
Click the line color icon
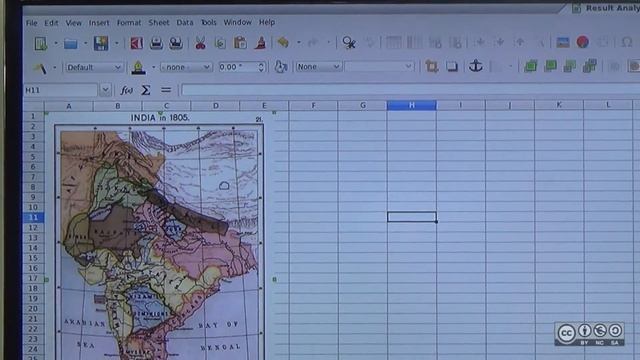tap(138, 67)
